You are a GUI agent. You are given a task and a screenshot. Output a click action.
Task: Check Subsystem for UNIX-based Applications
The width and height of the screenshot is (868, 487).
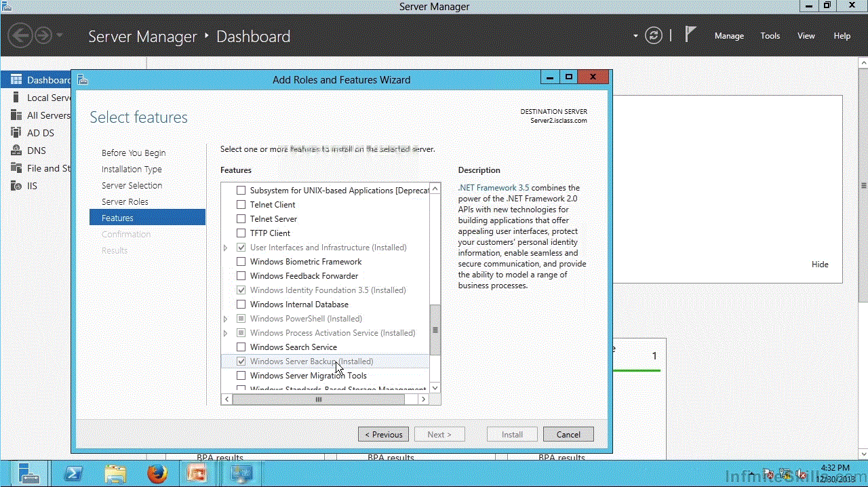(241, 191)
